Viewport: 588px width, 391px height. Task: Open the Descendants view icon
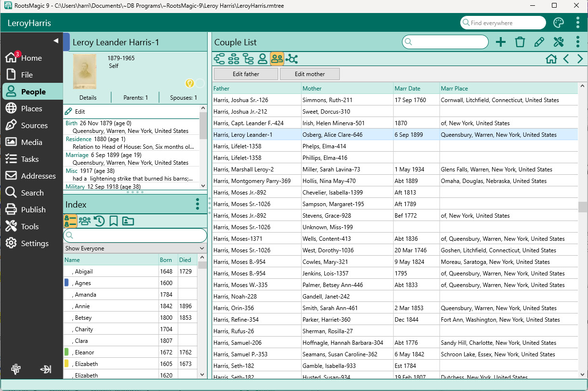(248, 59)
